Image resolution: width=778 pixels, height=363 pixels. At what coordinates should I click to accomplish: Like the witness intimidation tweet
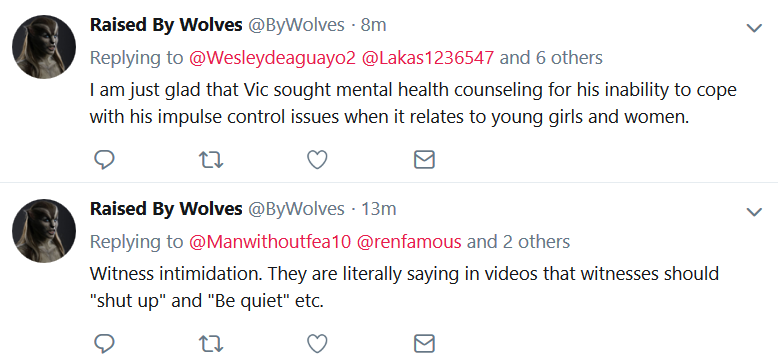tap(318, 343)
